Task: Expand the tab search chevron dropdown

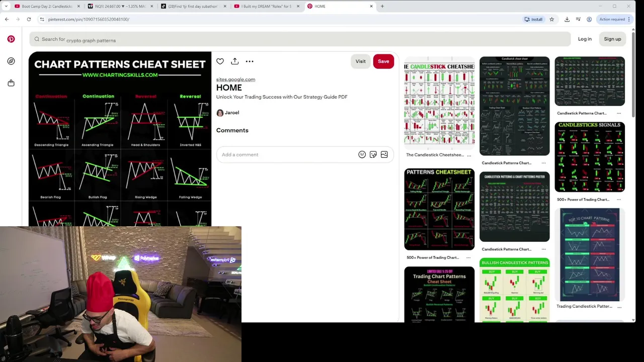Action: 6,6
